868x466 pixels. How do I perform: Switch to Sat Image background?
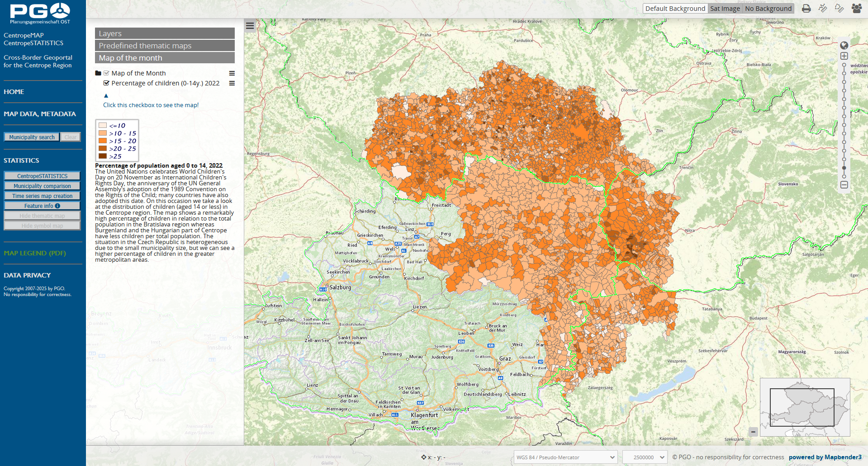pos(725,9)
